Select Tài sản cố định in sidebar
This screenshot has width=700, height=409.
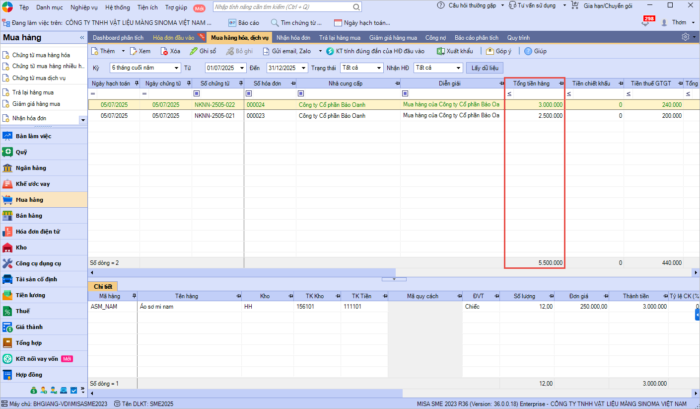pyautogui.click(x=39, y=279)
